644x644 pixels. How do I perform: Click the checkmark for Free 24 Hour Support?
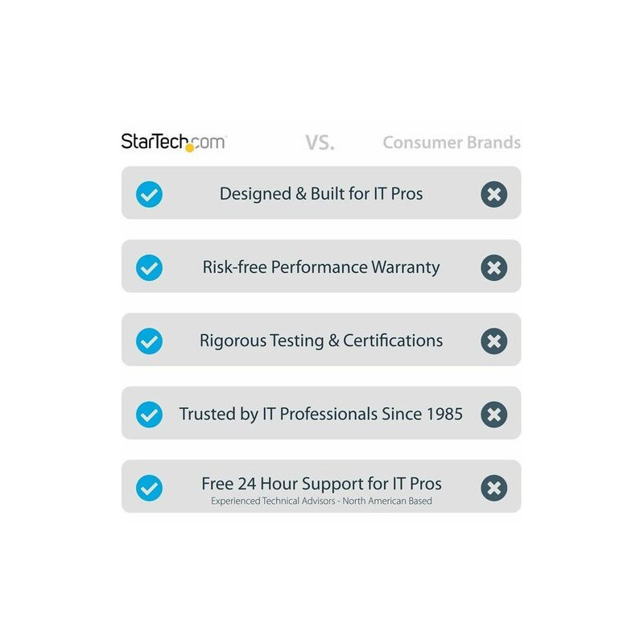[149, 488]
